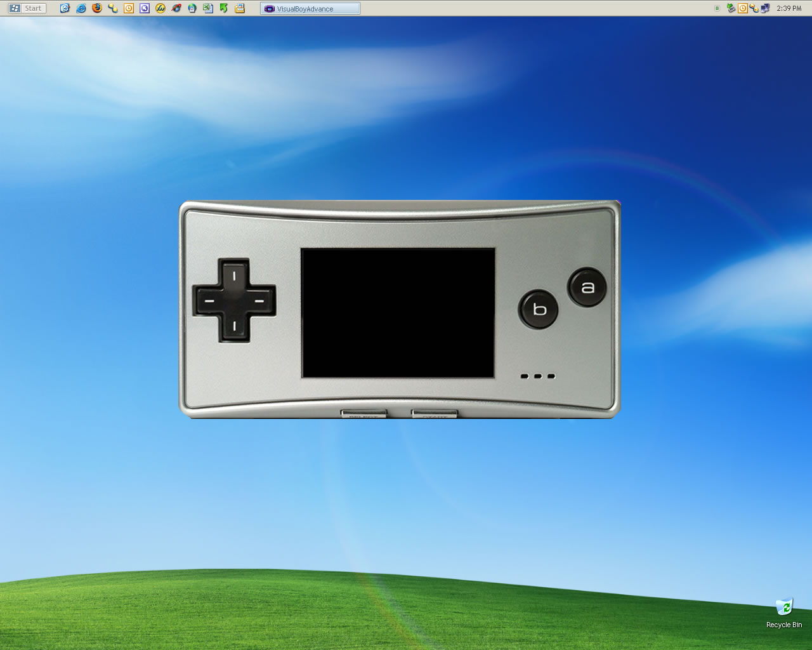This screenshot has height=650, width=812.
Task: Open the network connection tray icon
Action: 765,8
